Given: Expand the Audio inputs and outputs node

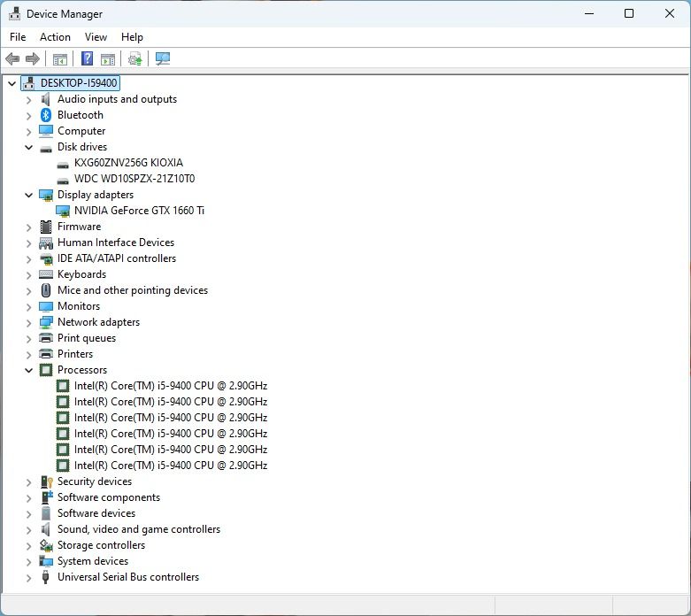Looking at the screenshot, I should coord(28,100).
